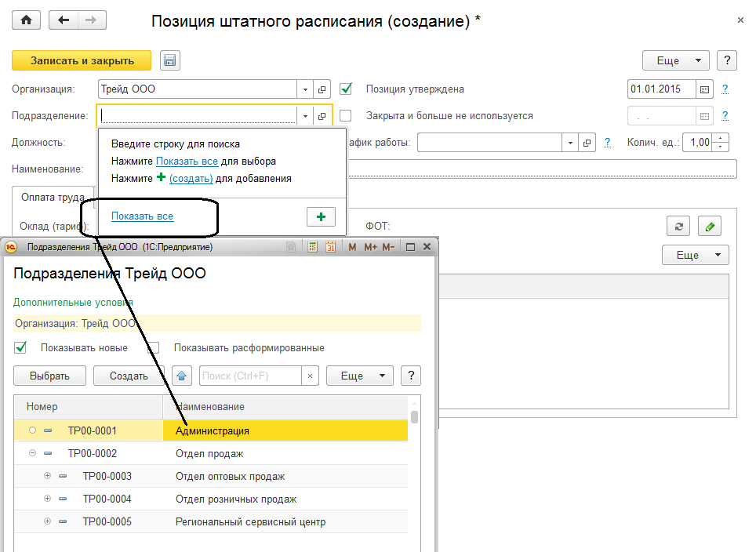Viewport: 756px width, 552px height.
Task: Click the Наименование column header
Action: [x=285, y=406]
